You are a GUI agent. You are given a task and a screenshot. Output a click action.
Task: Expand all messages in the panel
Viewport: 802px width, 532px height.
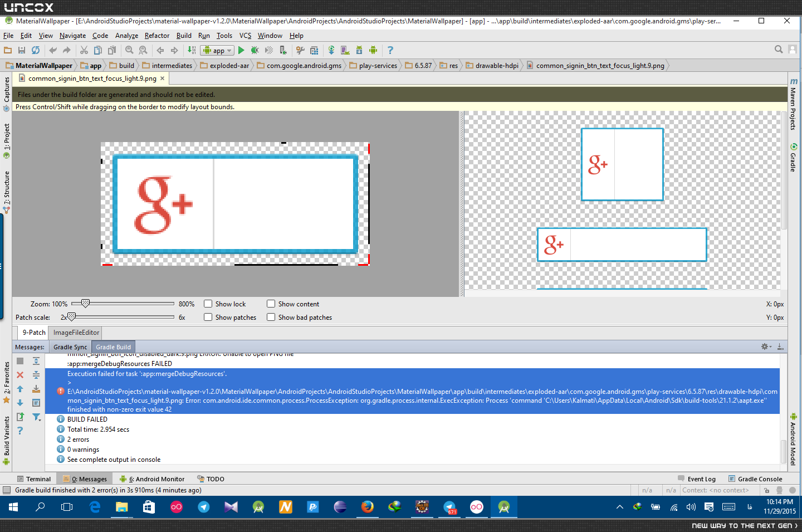point(36,361)
